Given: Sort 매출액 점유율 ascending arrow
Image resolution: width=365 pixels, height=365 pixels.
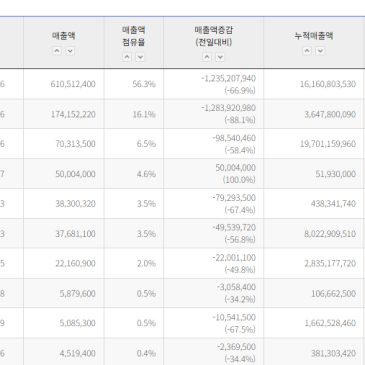Looking at the screenshot, I should click(x=127, y=57).
